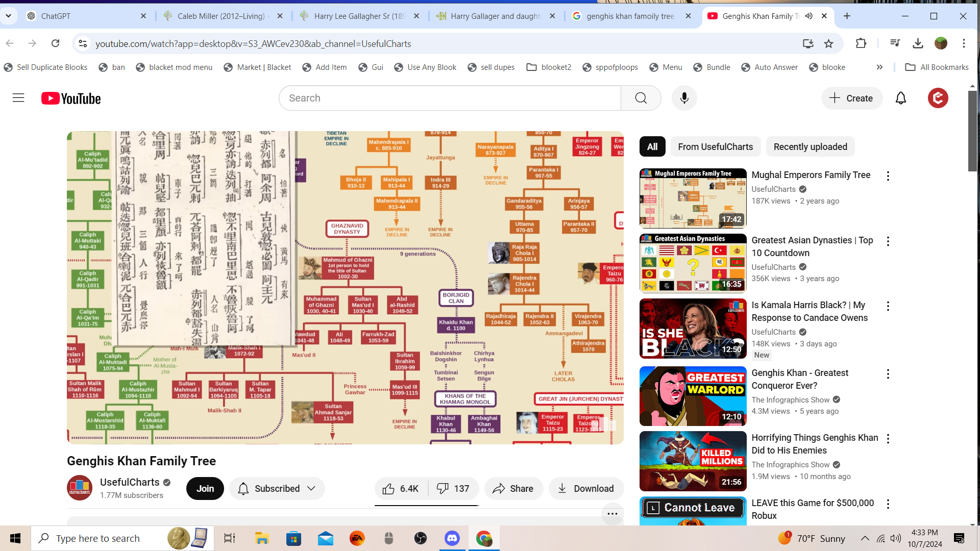Switch to genghis khan famoily tree tab
980x551 pixels.
click(630, 16)
